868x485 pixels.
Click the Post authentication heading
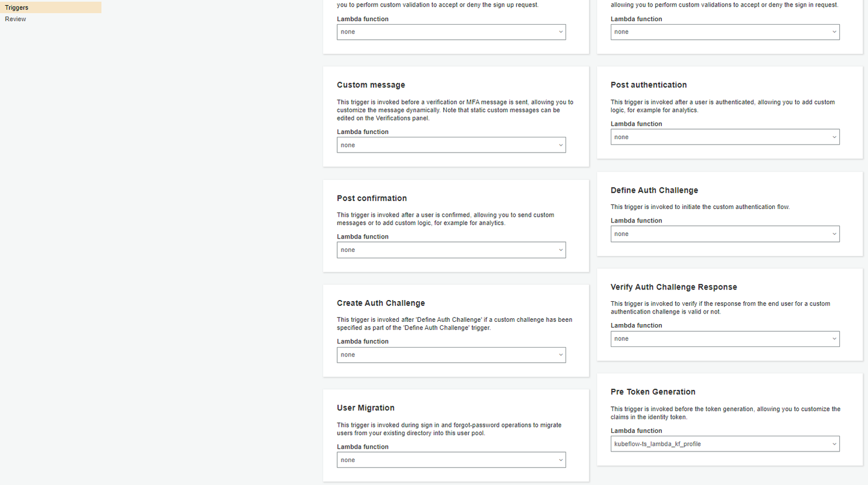(648, 85)
